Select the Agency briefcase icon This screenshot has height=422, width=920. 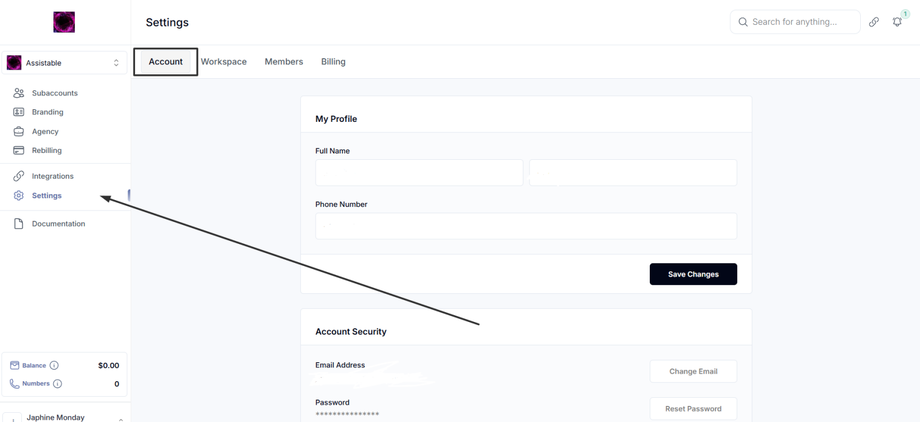pos(18,131)
